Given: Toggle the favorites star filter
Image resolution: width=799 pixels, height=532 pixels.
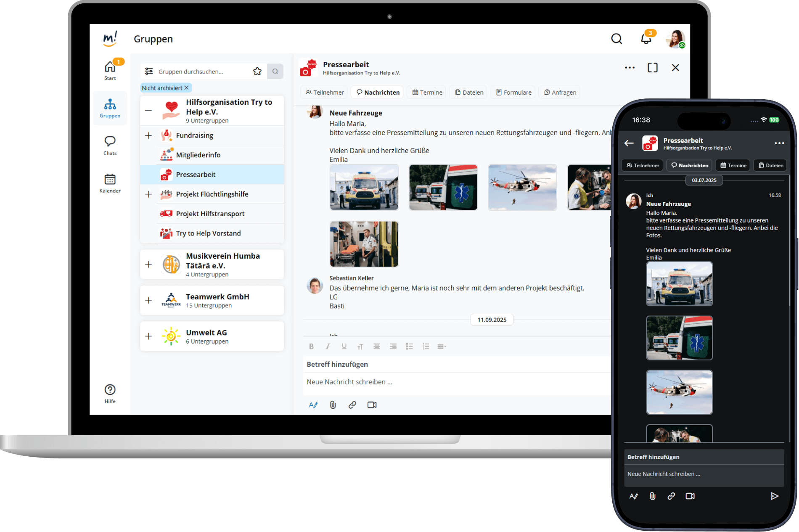Looking at the screenshot, I should pos(257,71).
